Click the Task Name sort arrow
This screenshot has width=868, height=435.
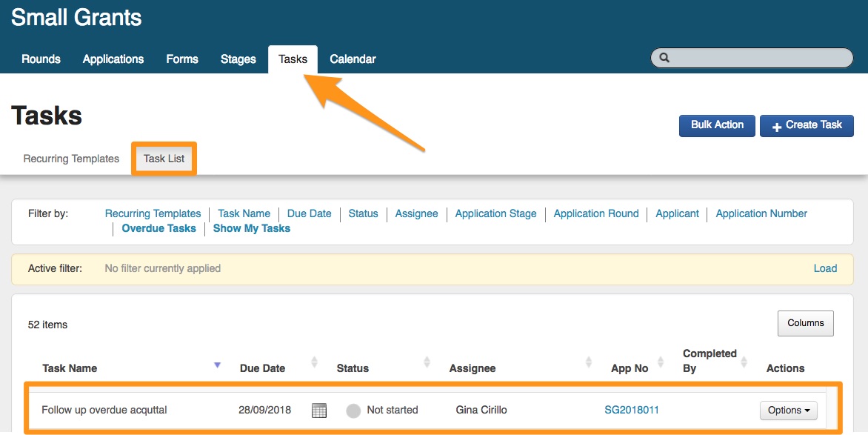coord(217,365)
